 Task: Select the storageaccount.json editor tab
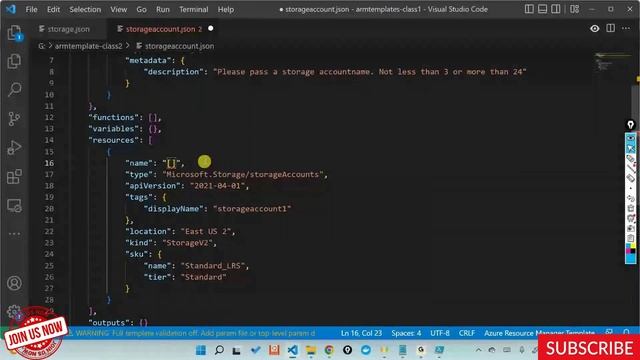tap(160, 29)
